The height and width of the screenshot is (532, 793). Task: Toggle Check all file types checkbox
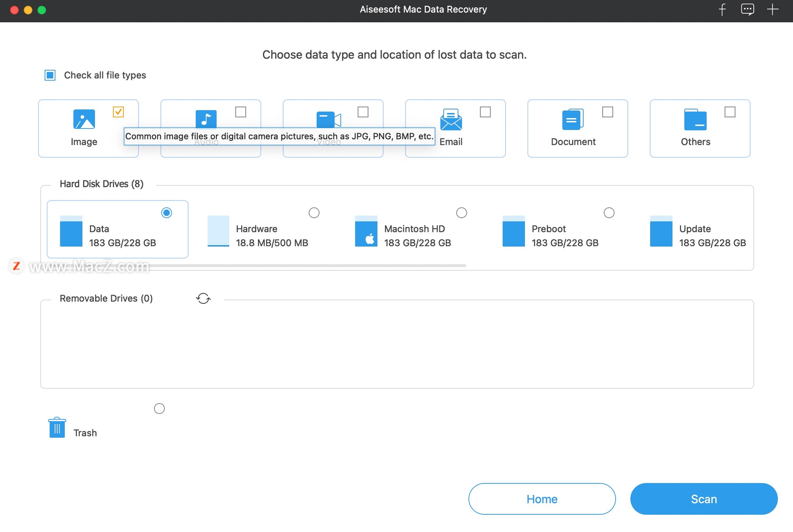(50, 75)
